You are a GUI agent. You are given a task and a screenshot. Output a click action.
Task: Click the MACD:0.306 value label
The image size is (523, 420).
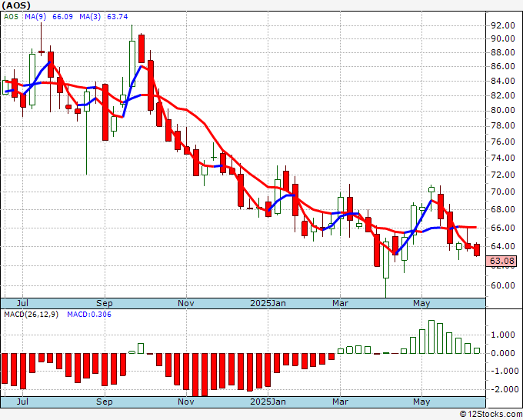click(x=89, y=315)
